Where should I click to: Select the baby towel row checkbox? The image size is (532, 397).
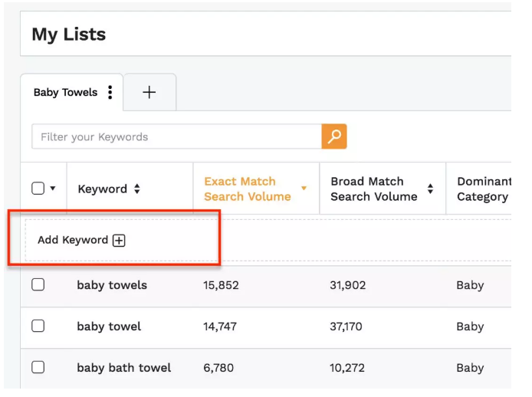[x=38, y=326]
